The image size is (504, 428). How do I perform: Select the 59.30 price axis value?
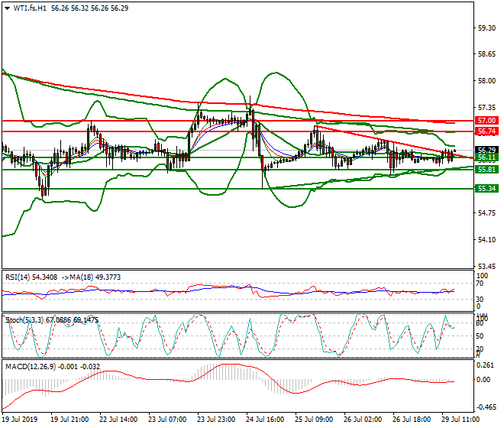pos(486,28)
